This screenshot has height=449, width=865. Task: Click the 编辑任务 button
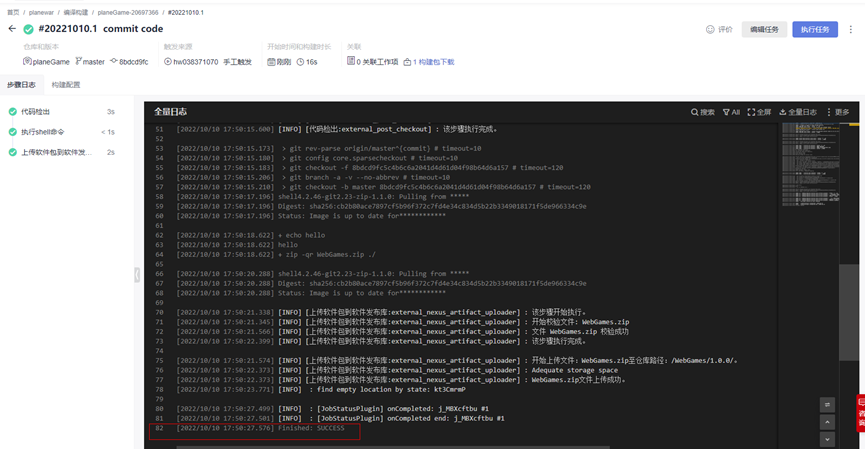764,29
